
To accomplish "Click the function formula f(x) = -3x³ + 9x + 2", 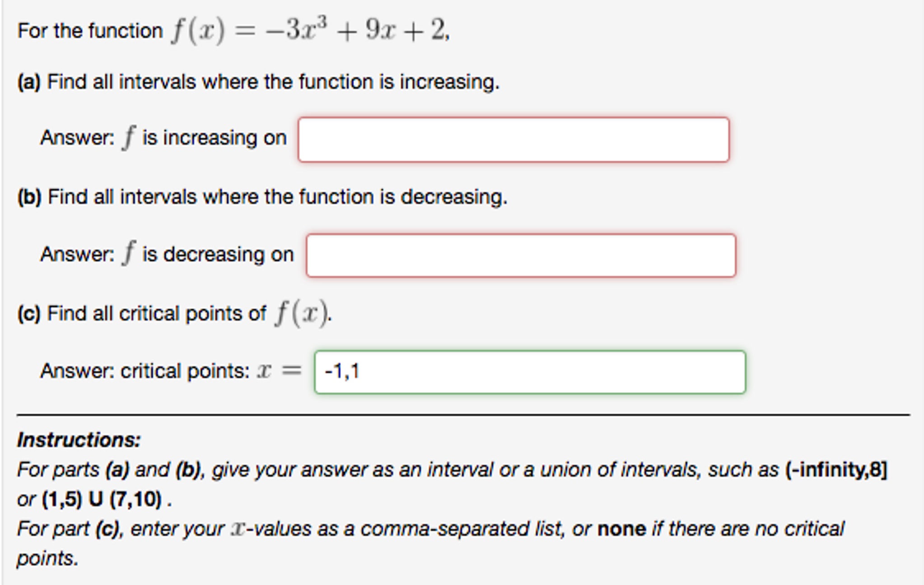I will (x=310, y=31).
